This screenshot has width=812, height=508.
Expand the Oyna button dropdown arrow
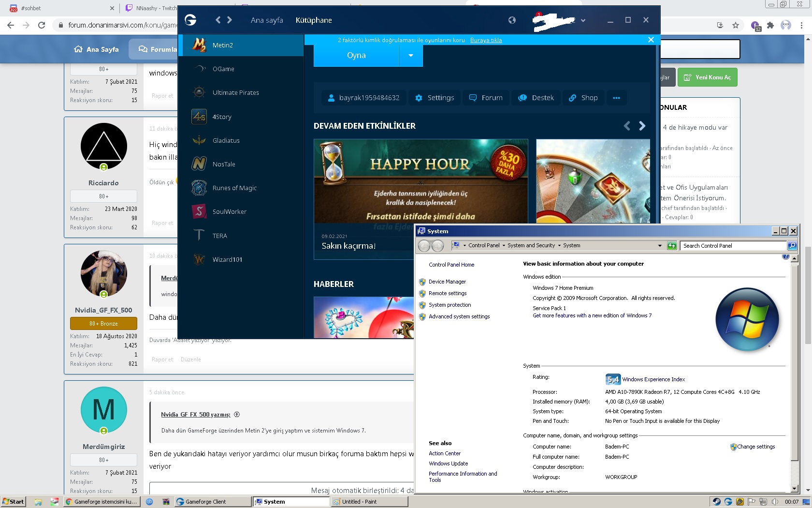(411, 56)
